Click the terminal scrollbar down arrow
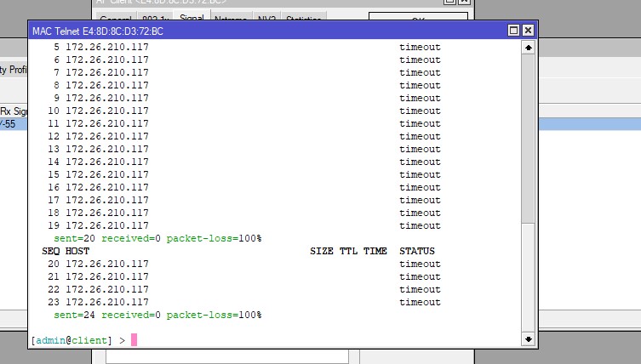This screenshot has width=641, height=364. tap(528, 339)
